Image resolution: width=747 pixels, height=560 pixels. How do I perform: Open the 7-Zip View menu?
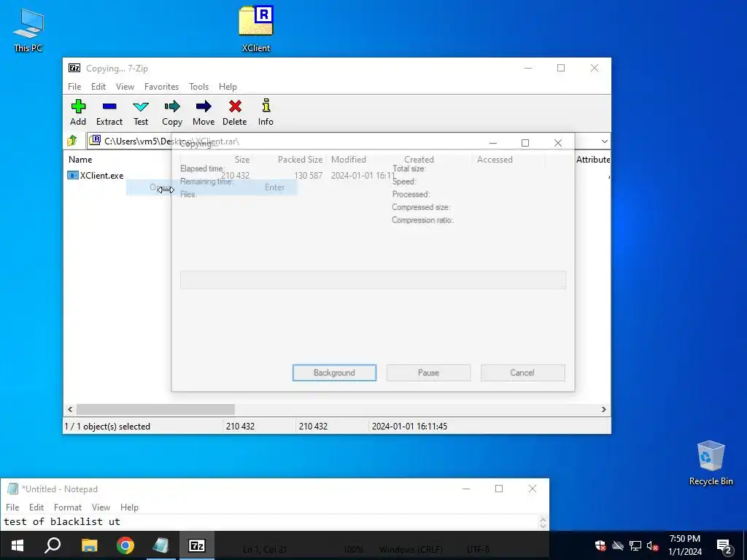pos(125,87)
